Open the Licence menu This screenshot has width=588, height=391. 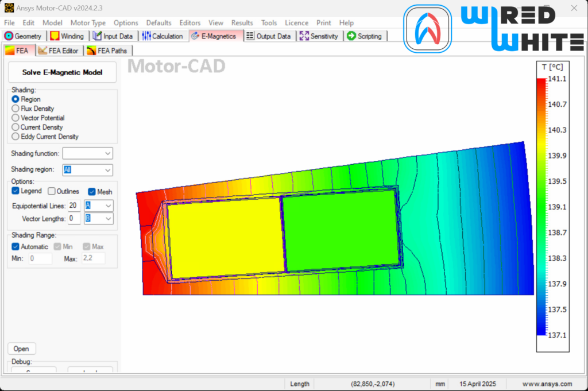pos(297,23)
